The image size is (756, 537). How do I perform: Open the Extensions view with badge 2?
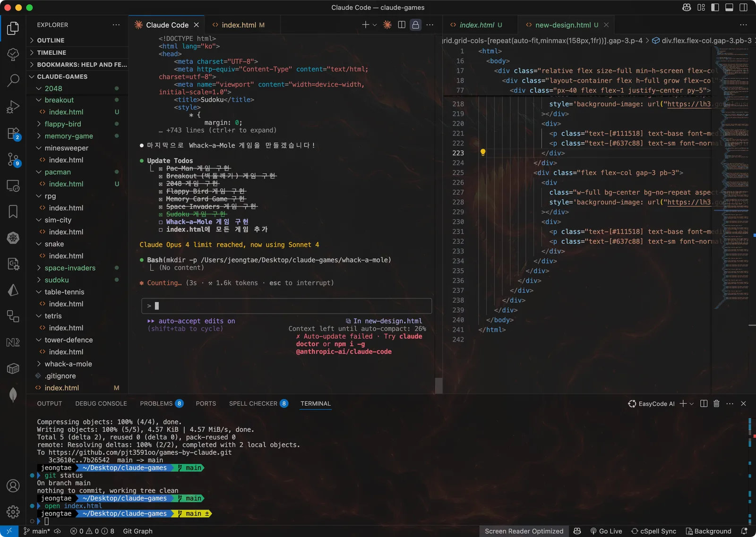click(x=13, y=134)
